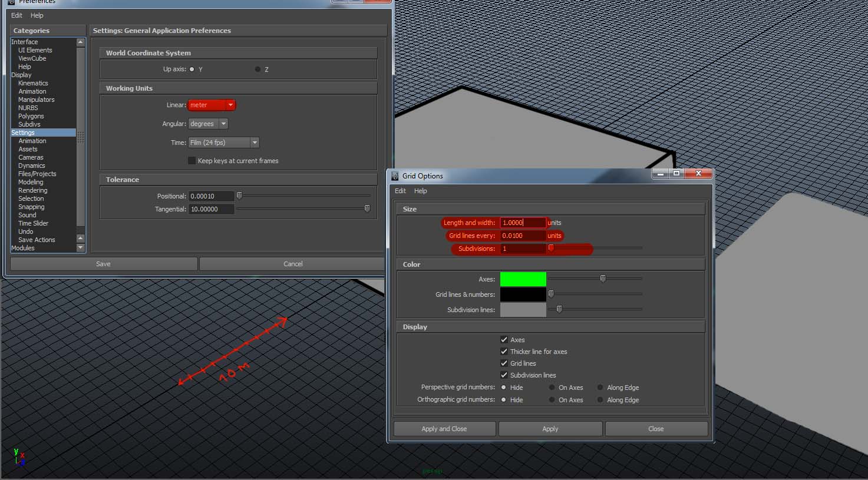Open the Help menu in Preferences
The width and height of the screenshot is (868, 480).
(x=37, y=15)
